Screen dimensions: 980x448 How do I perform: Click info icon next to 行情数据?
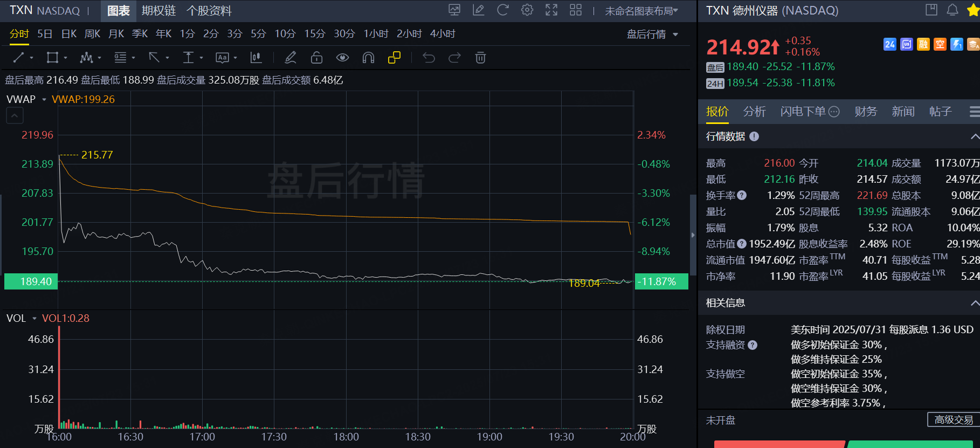click(x=754, y=136)
